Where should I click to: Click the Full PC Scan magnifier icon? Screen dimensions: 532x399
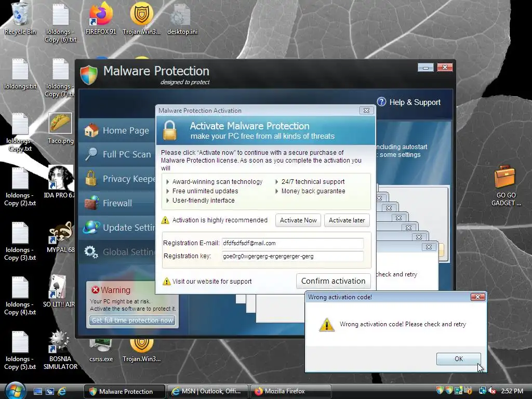91,154
